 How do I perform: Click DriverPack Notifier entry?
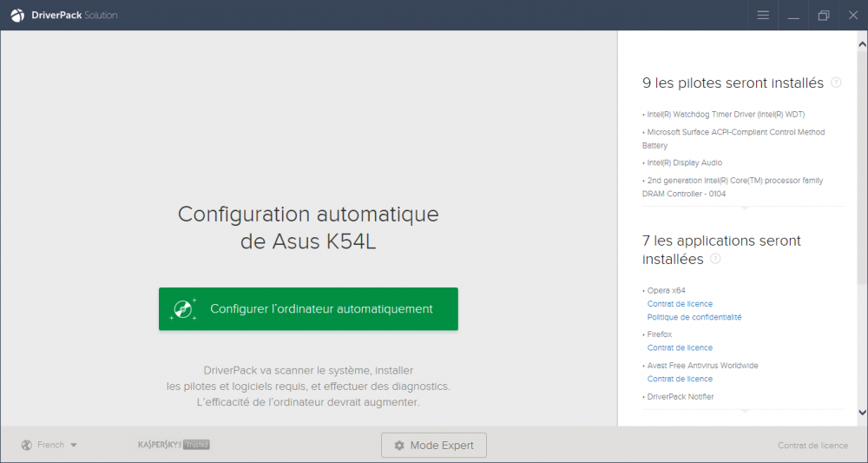point(678,396)
